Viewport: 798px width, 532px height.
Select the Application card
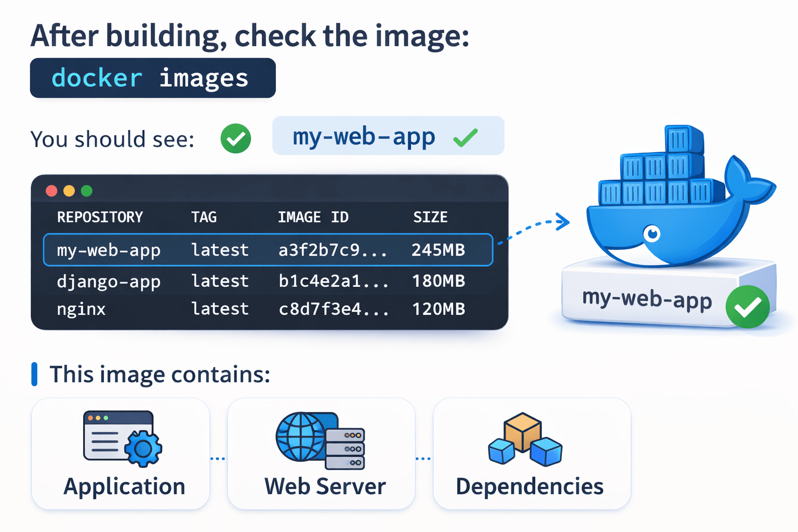pyautogui.click(x=121, y=454)
